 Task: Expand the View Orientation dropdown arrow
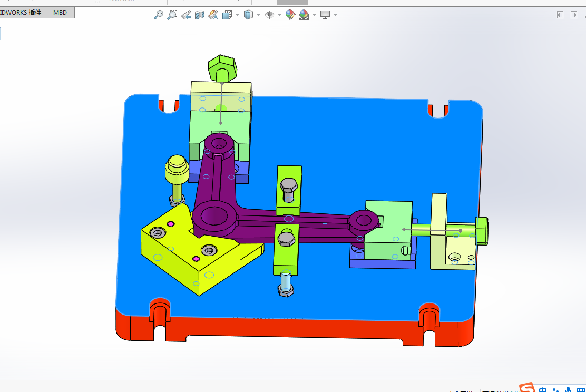pyautogui.click(x=237, y=15)
